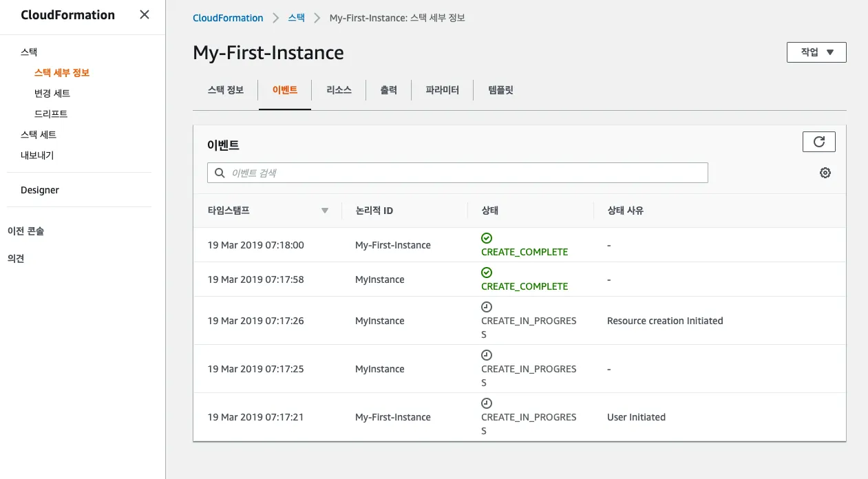Click 상태 사유 column header
The width and height of the screenshot is (868, 479).
[625, 211]
